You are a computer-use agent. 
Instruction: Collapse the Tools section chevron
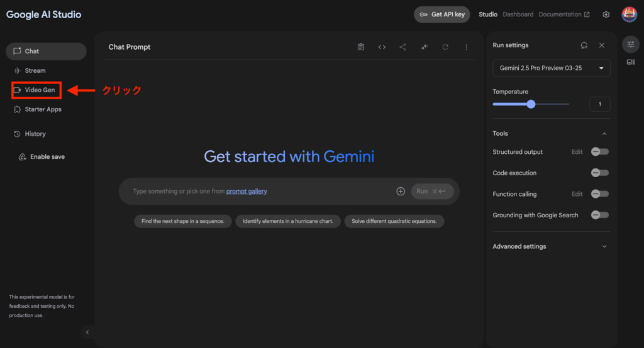click(x=604, y=134)
